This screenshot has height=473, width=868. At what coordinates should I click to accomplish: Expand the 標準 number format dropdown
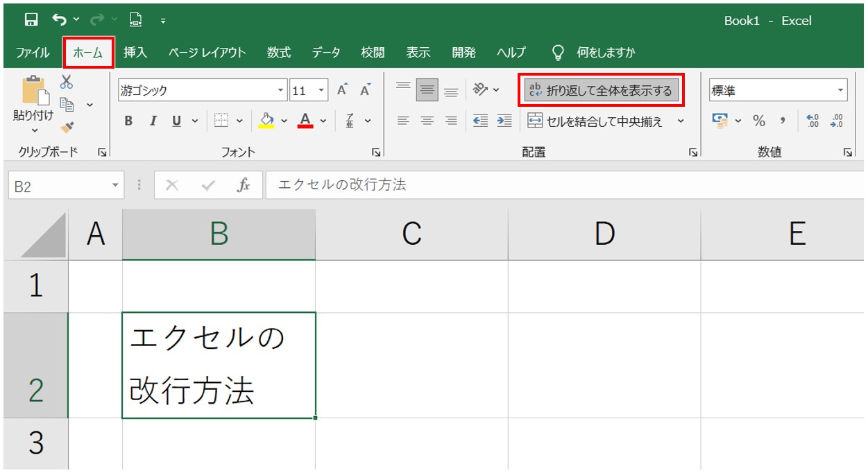[840, 91]
